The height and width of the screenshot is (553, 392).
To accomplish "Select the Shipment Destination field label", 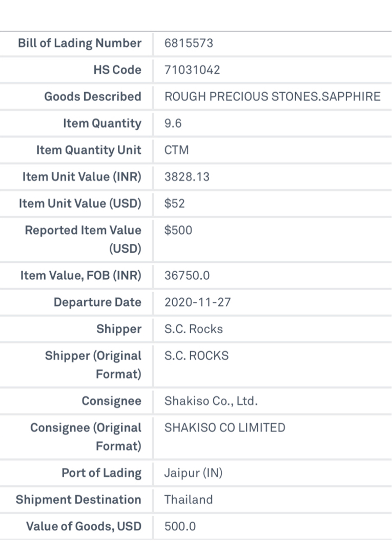I will pyautogui.click(x=78, y=500).
